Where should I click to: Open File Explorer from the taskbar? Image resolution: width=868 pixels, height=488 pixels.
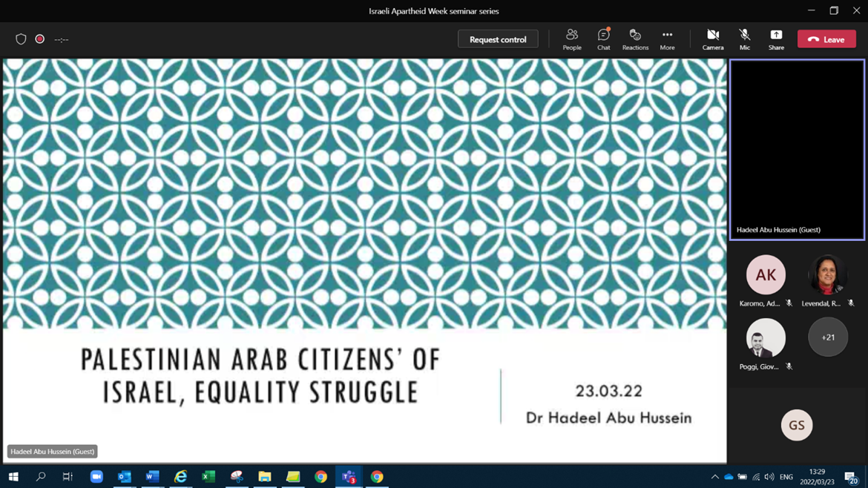click(x=265, y=476)
